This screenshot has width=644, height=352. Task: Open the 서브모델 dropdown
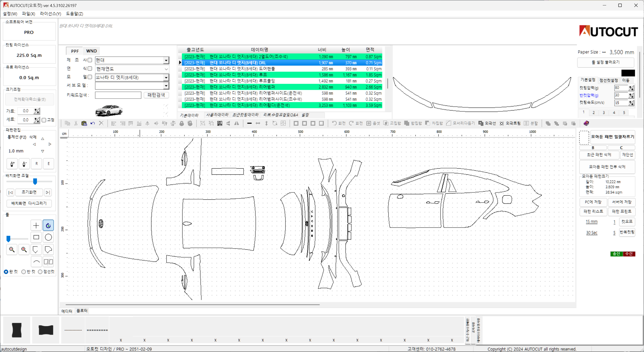[166, 86]
